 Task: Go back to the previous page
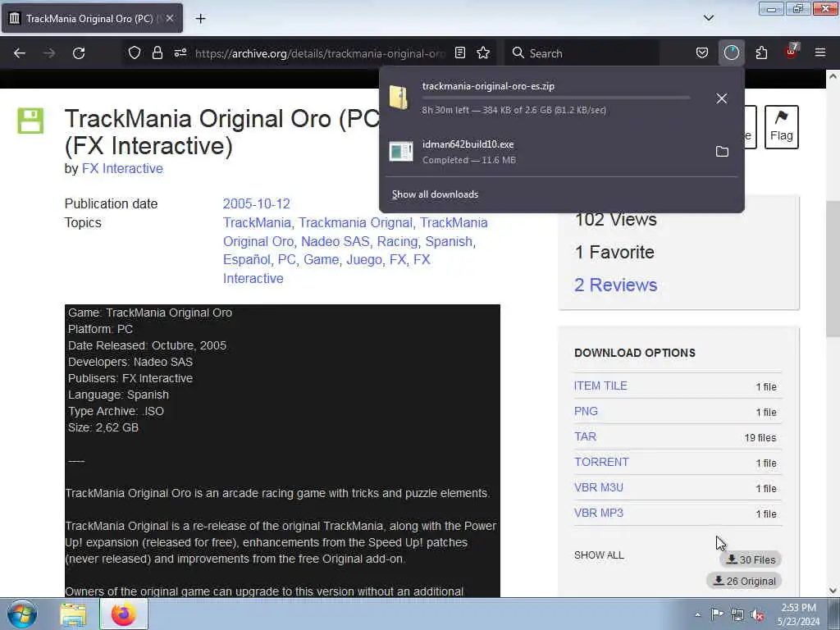pos(20,53)
